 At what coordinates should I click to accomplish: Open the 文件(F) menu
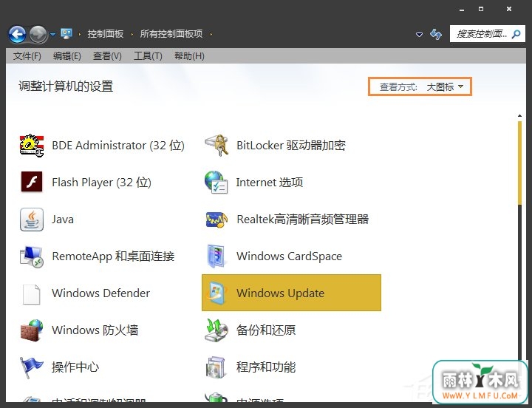pyautogui.click(x=27, y=56)
